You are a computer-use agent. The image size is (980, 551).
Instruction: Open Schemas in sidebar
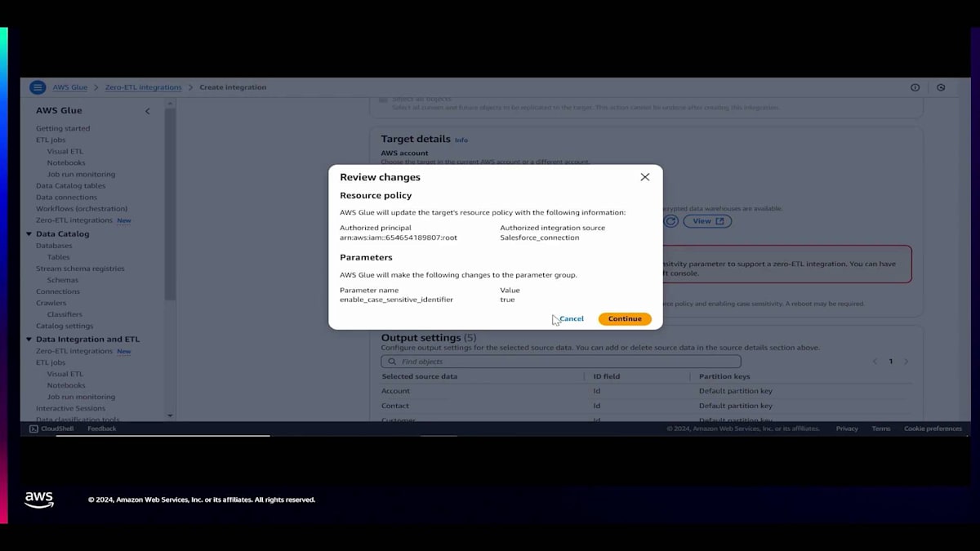click(63, 280)
